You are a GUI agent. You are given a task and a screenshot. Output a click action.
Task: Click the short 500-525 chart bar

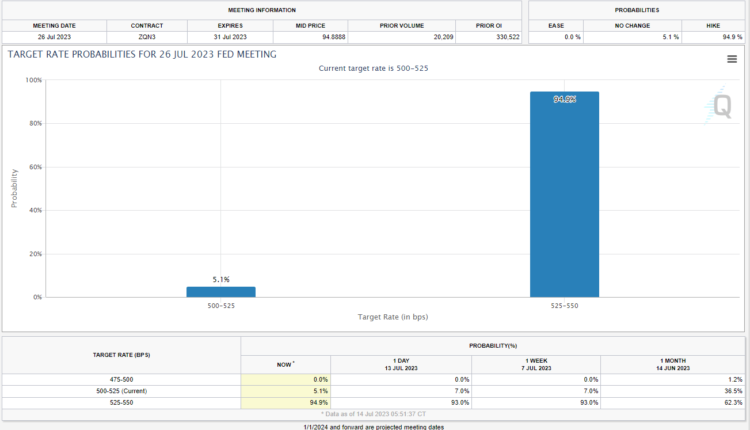tap(221, 292)
